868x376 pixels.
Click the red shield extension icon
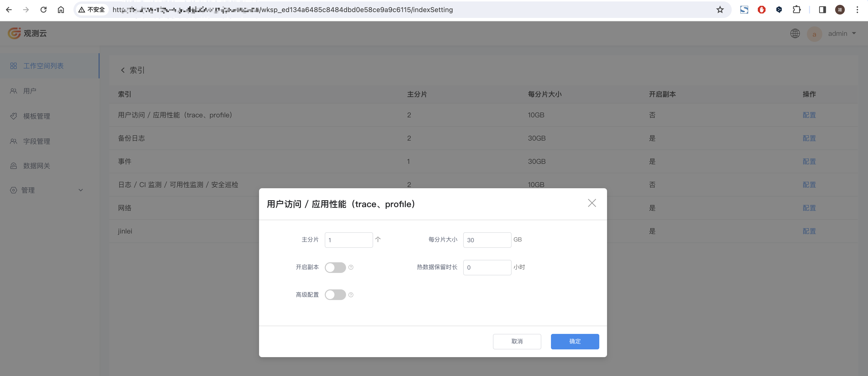(x=761, y=10)
